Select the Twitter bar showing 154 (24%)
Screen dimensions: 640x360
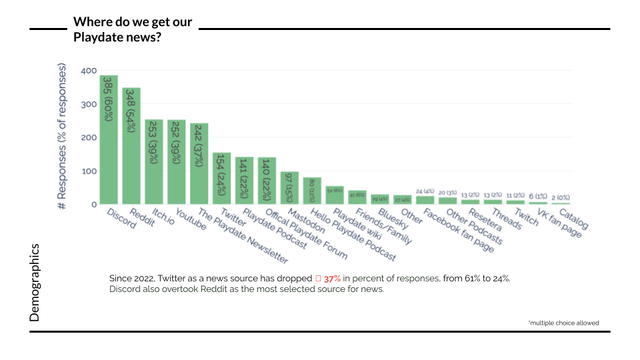click(222, 178)
